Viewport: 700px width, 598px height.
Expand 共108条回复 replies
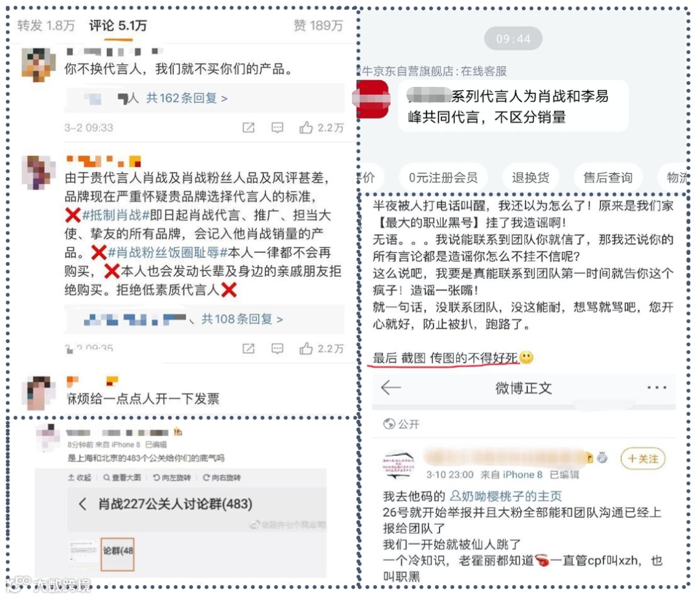[242, 319]
